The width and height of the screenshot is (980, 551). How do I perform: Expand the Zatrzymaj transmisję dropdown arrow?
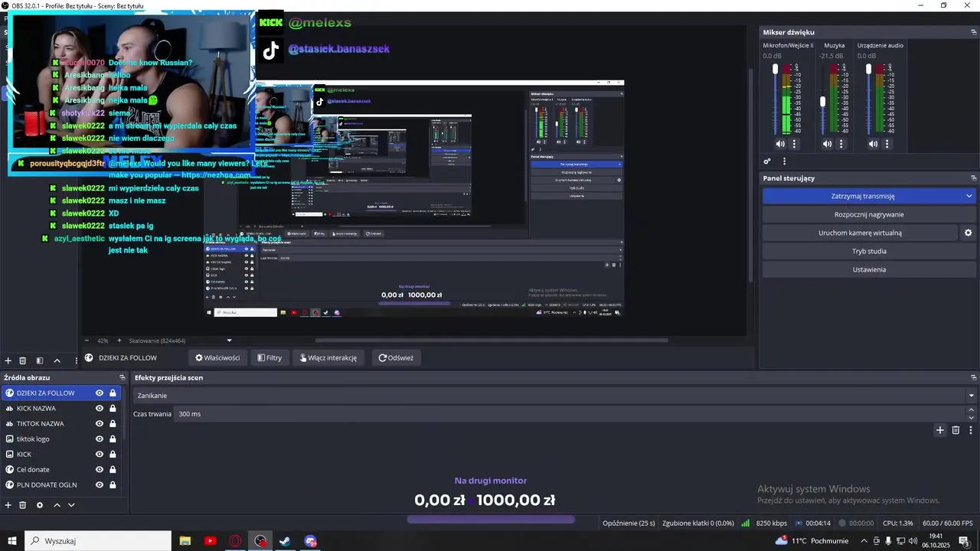pyautogui.click(x=969, y=196)
